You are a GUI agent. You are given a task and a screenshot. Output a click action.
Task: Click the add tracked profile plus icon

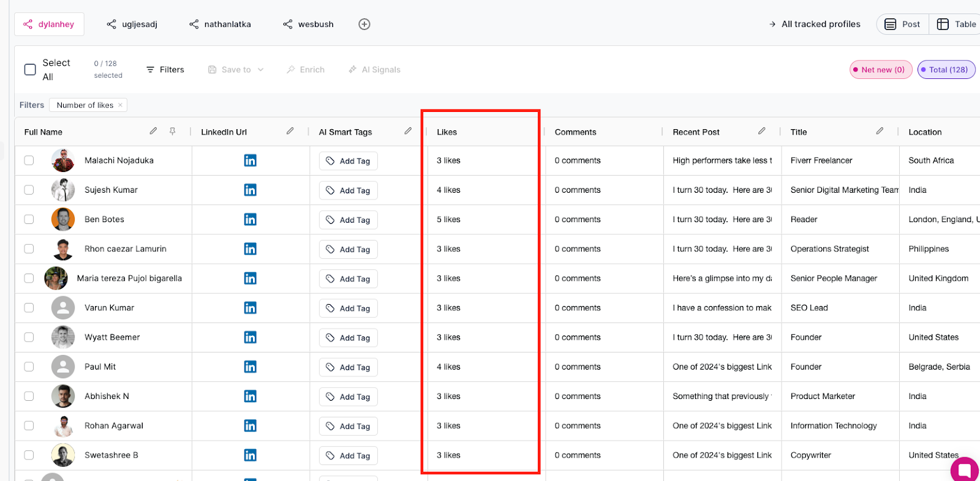click(364, 24)
